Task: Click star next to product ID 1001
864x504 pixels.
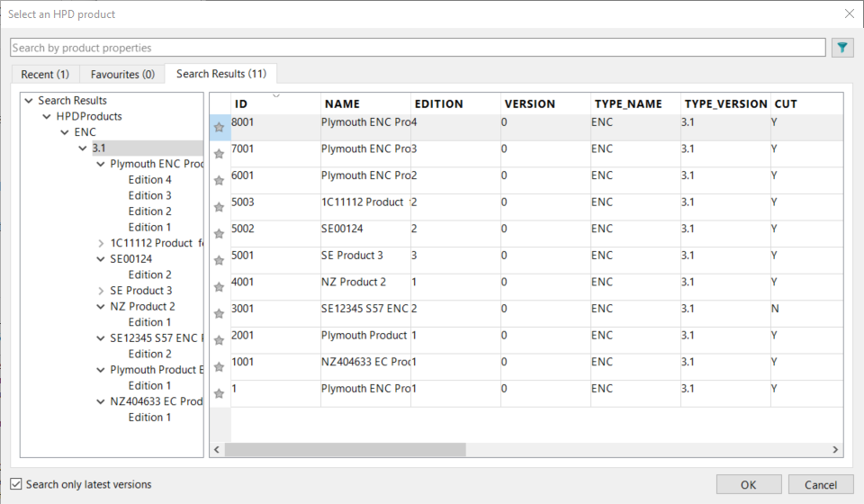Action: pos(219,367)
